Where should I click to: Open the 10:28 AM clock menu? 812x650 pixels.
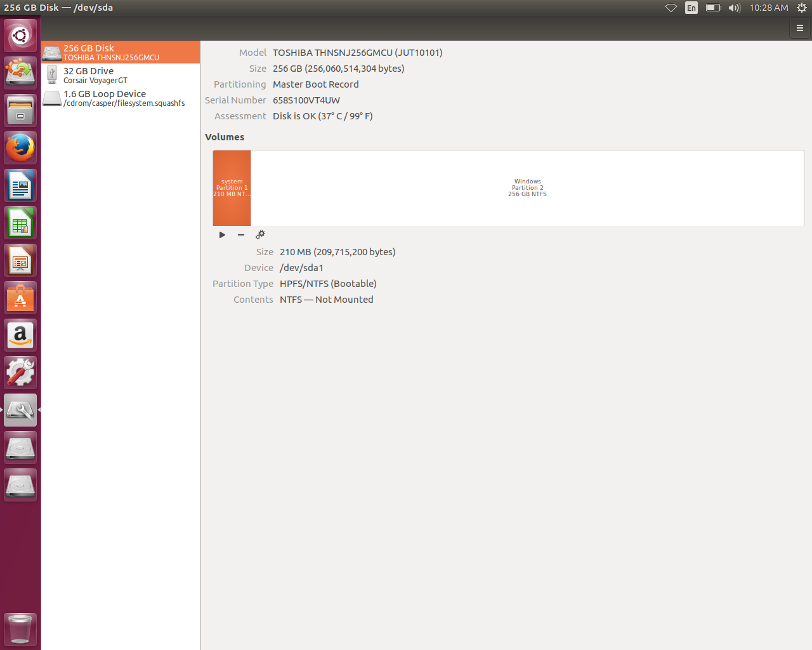click(x=769, y=8)
